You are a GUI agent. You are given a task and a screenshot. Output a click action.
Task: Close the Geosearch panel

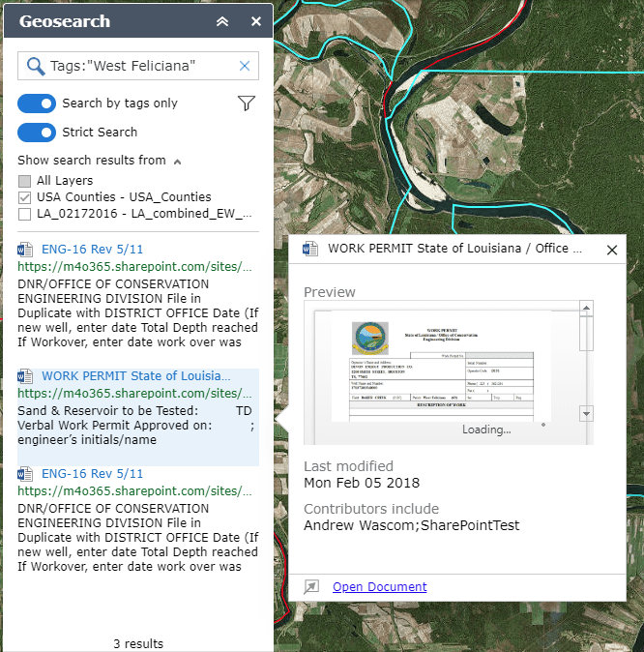coord(256,21)
